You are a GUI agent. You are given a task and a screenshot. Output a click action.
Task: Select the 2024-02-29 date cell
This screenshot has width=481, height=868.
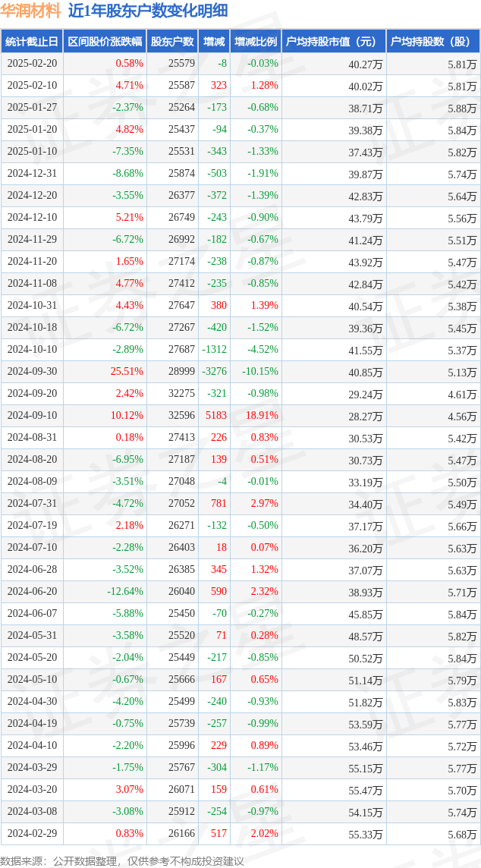[x=32, y=832]
